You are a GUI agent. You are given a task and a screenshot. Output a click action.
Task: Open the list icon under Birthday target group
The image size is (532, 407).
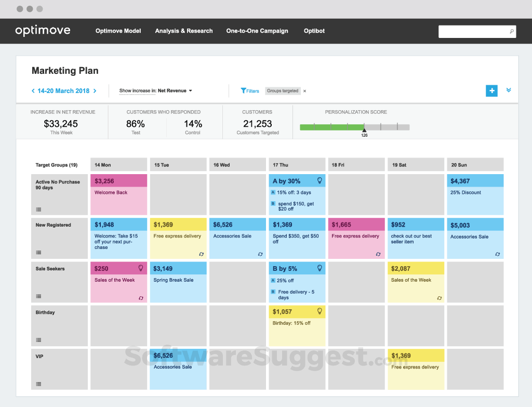(38, 340)
